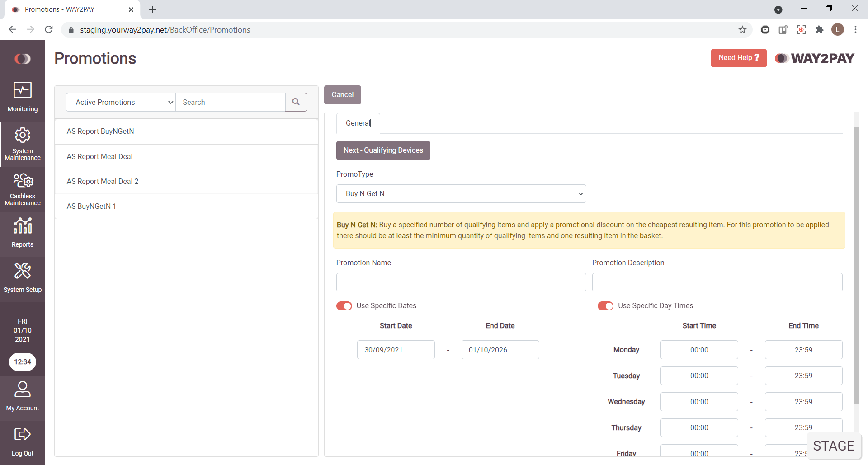Click the Start Date field 30/09/2021
Screen dimensions: 868x465
pos(396,350)
